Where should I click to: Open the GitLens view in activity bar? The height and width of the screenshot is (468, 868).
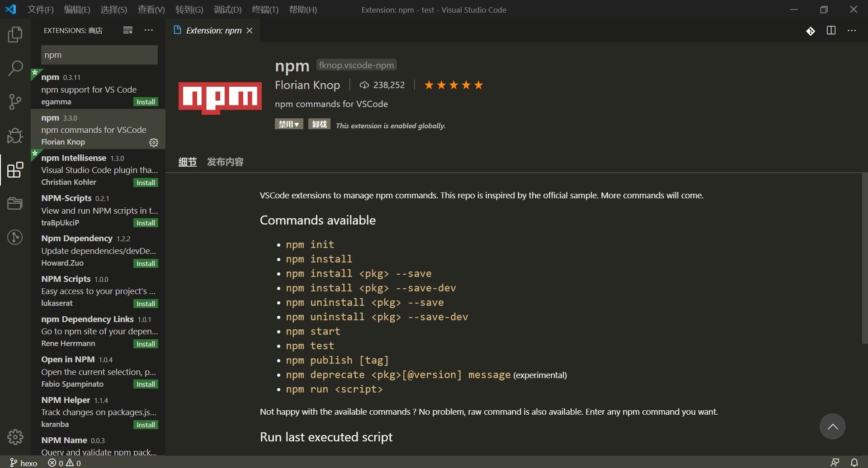click(x=15, y=237)
